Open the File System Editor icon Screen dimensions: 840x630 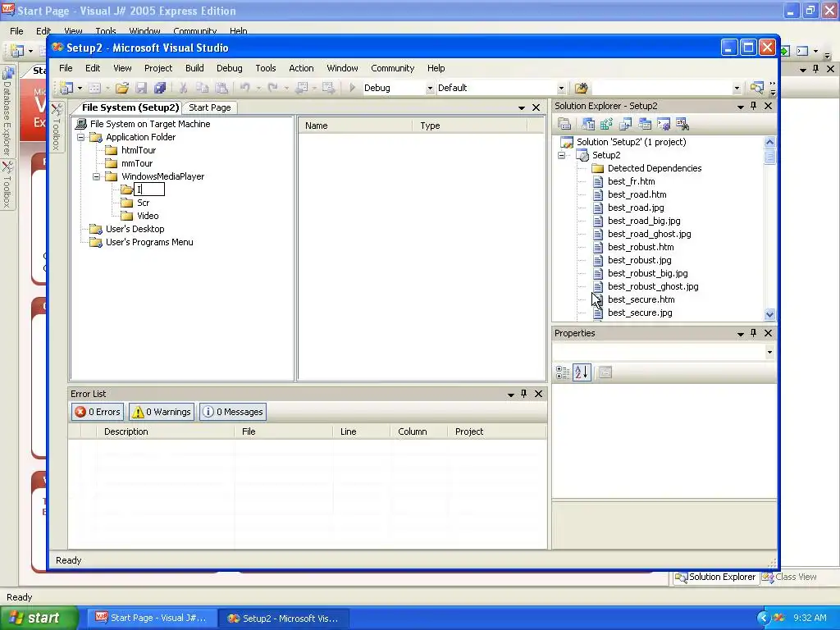(x=587, y=125)
